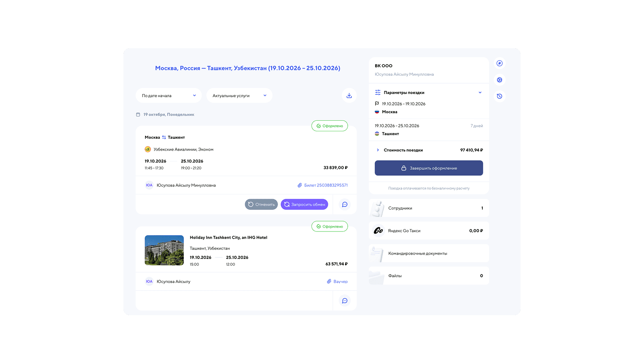Open the compass icon in right sidebar
Viewport: 644px width, 363px height.
tap(499, 63)
